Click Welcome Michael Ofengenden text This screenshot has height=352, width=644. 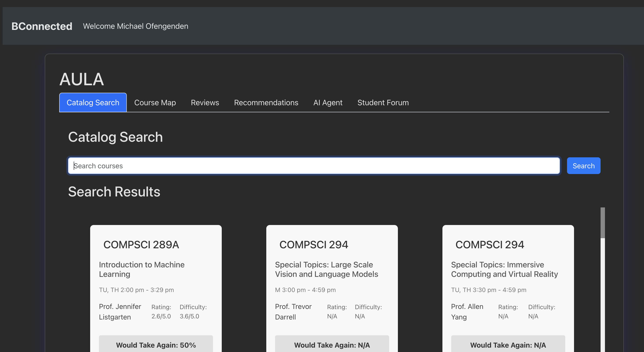(136, 26)
